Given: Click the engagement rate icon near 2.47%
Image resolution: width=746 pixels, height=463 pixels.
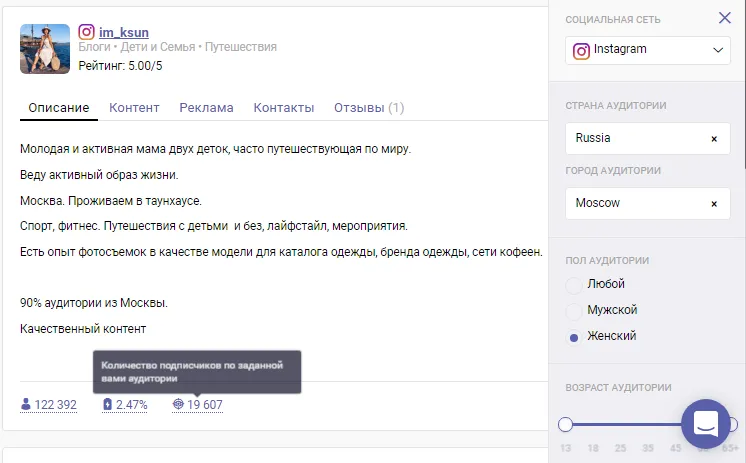Looking at the screenshot, I should [108, 404].
